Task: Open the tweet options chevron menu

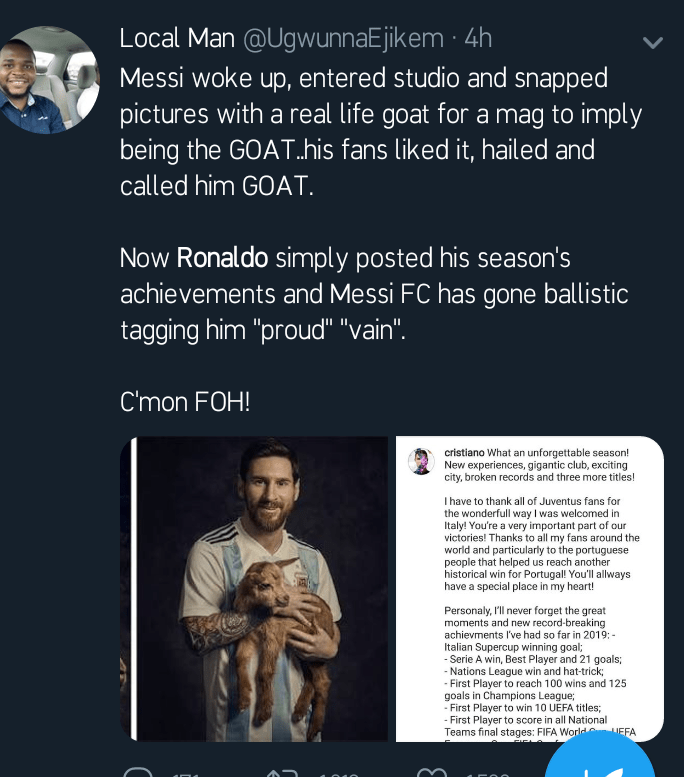Action: point(652,42)
